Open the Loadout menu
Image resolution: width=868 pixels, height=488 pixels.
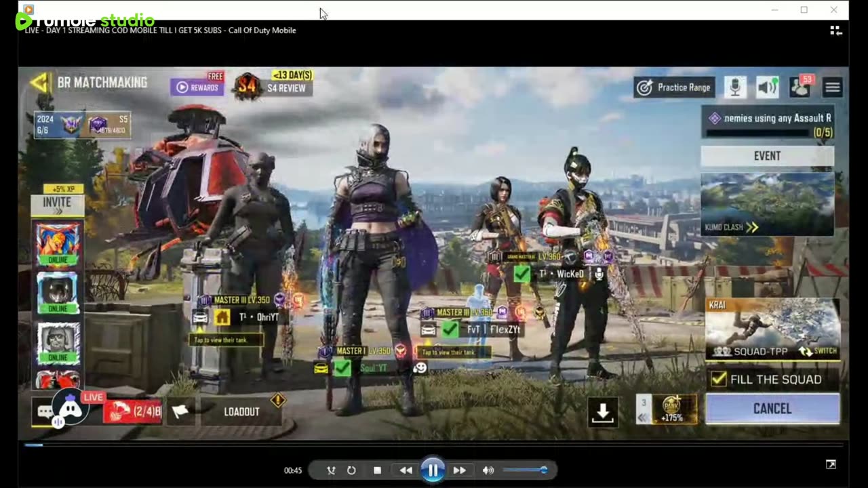click(x=241, y=411)
